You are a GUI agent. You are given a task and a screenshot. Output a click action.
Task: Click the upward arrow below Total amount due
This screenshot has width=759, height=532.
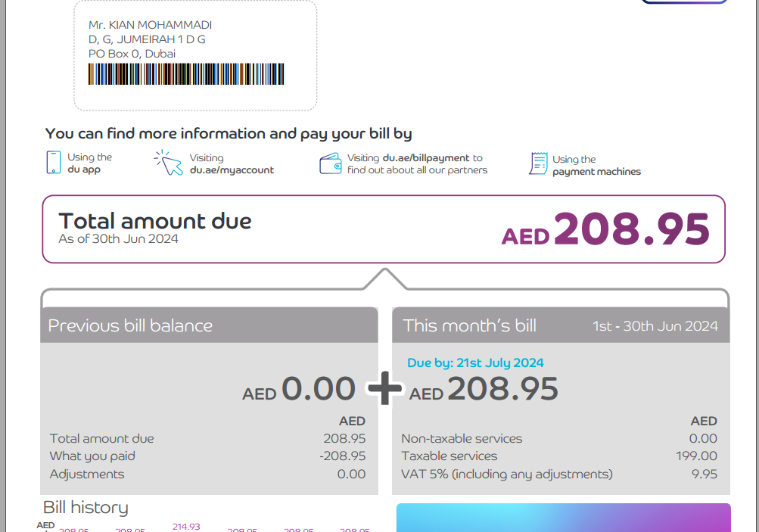[x=385, y=278]
